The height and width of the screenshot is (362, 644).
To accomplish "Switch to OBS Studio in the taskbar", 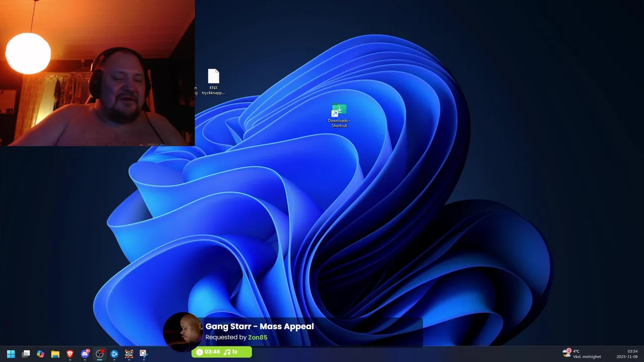I will pyautogui.click(x=100, y=354).
